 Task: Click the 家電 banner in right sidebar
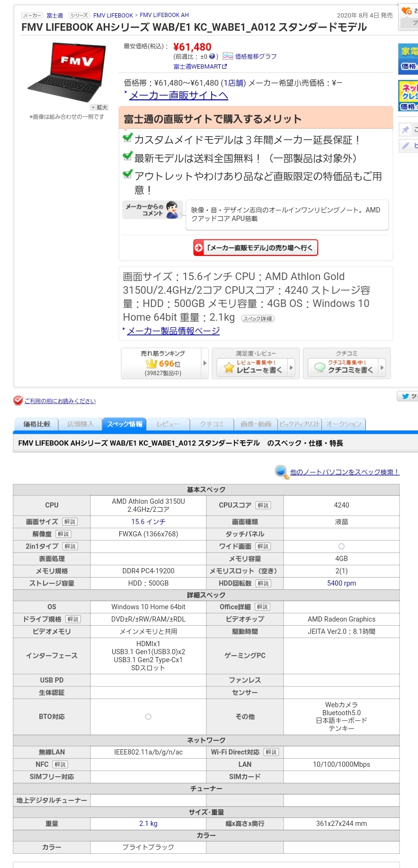tap(408, 59)
